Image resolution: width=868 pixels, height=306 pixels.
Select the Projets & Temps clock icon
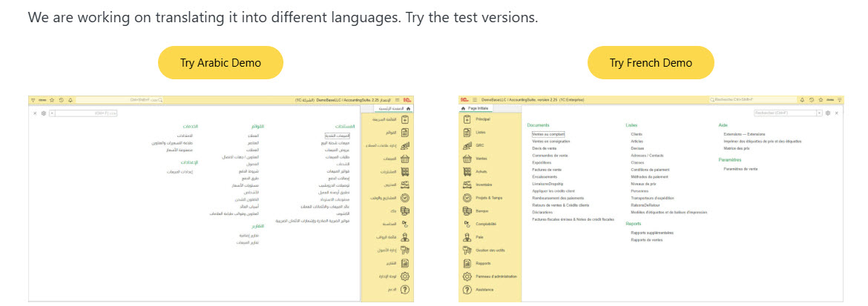[x=467, y=198]
